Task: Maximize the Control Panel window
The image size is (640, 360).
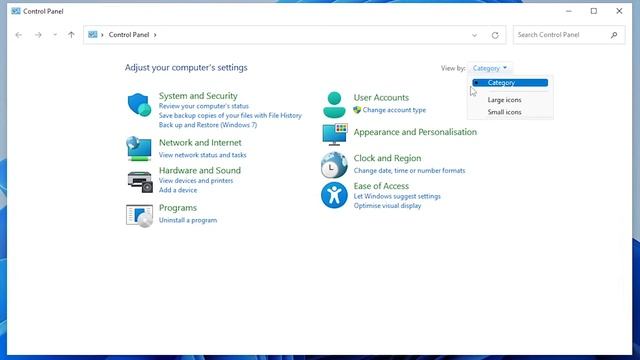Action: pos(594,11)
